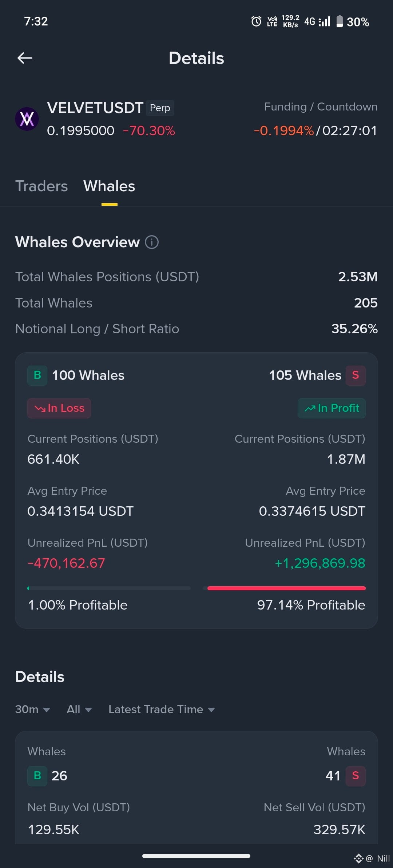This screenshot has height=868, width=393.
Task: Tap the red S badge beside 105 Whales
Action: coord(356,375)
